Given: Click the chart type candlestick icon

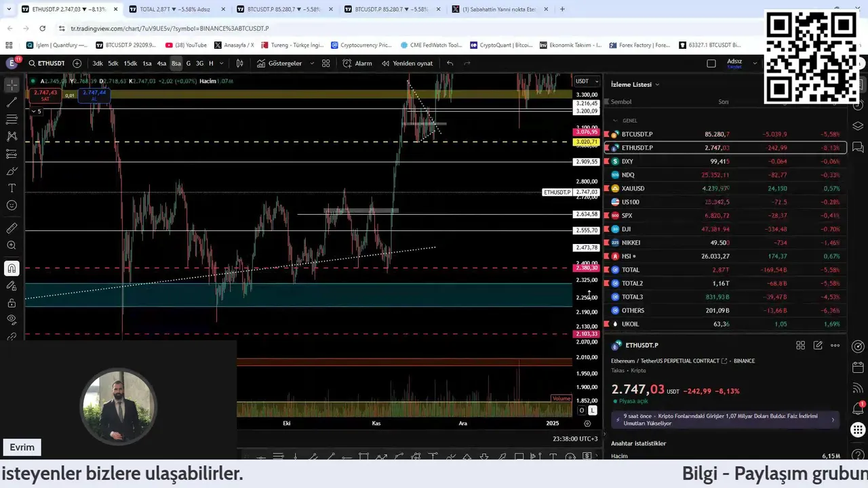Looking at the screenshot, I should pyautogui.click(x=239, y=63).
